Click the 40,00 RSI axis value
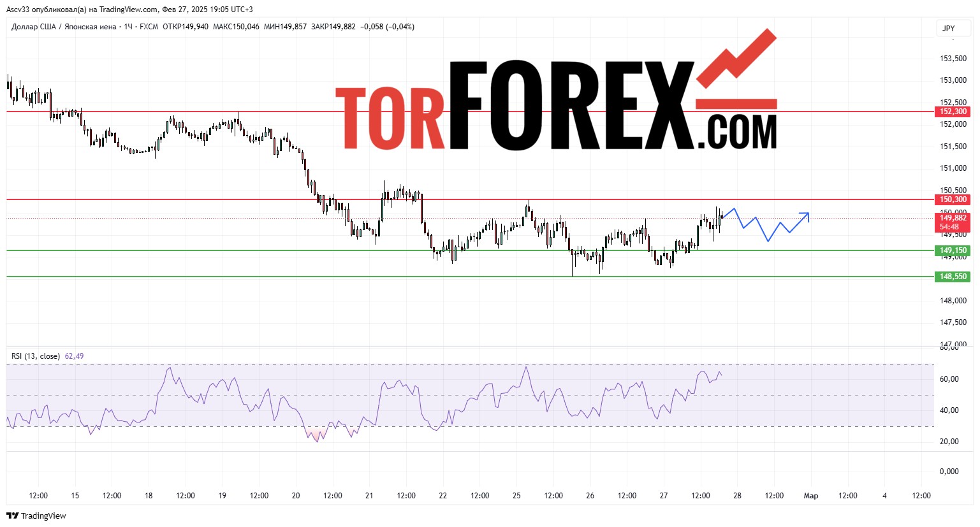This screenshot has height=527, width=980. (949, 410)
